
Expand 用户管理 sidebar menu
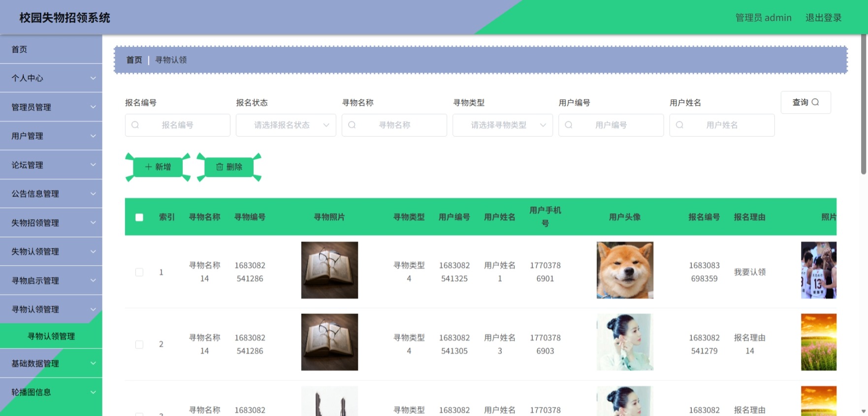click(x=51, y=136)
